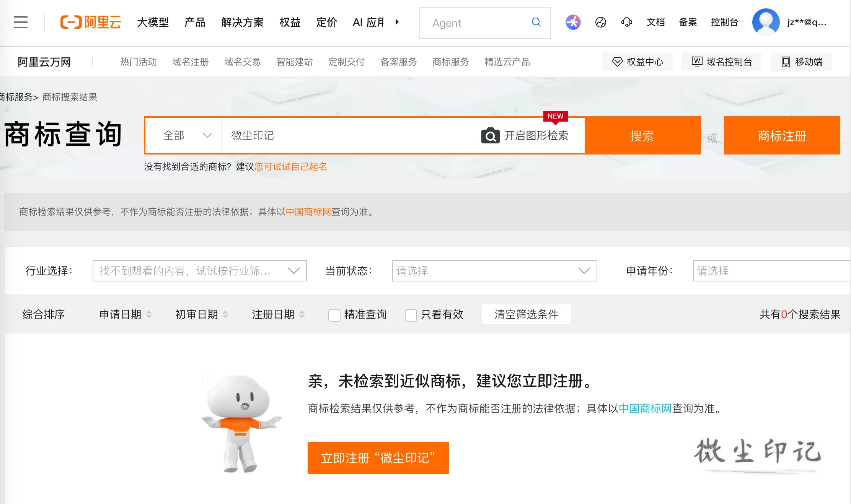Go to 域名注册 tab
Viewport: 851px width, 504px height.
tap(190, 62)
